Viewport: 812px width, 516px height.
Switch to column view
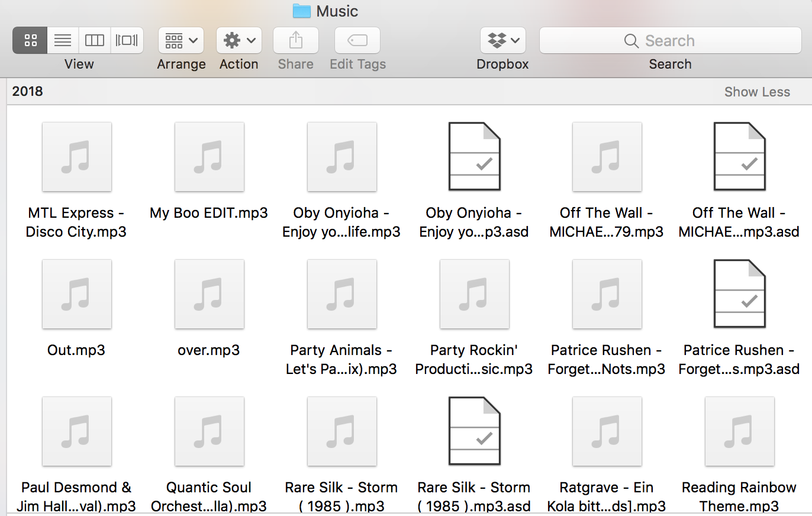click(95, 40)
